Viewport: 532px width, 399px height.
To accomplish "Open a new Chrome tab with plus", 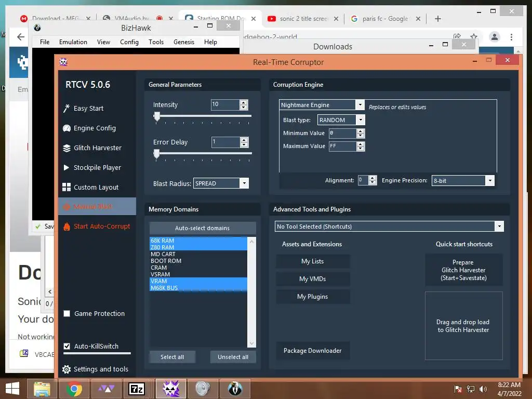I will pos(438,19).
